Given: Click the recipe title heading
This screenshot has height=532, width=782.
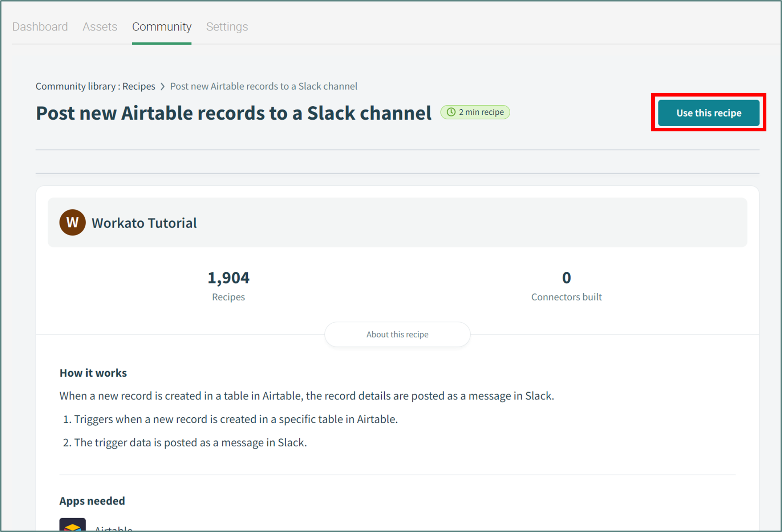Looking at the screenshot, I should point(234,113).
